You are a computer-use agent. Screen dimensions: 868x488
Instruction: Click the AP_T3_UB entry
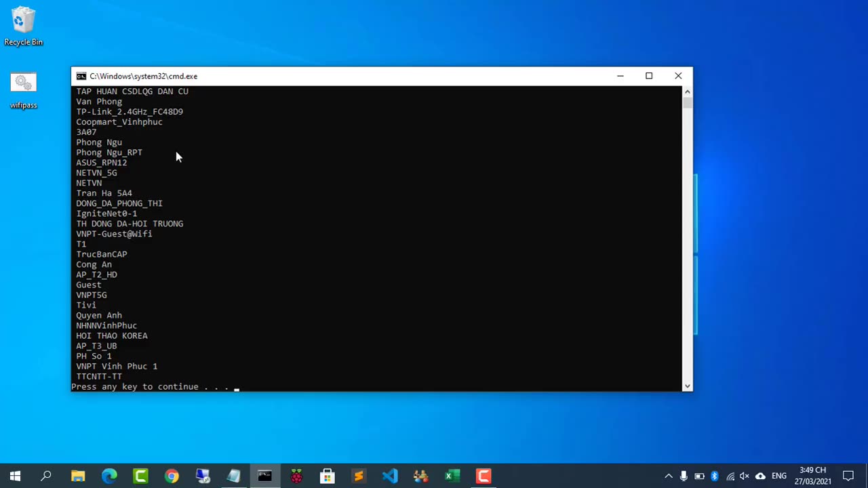96,346
